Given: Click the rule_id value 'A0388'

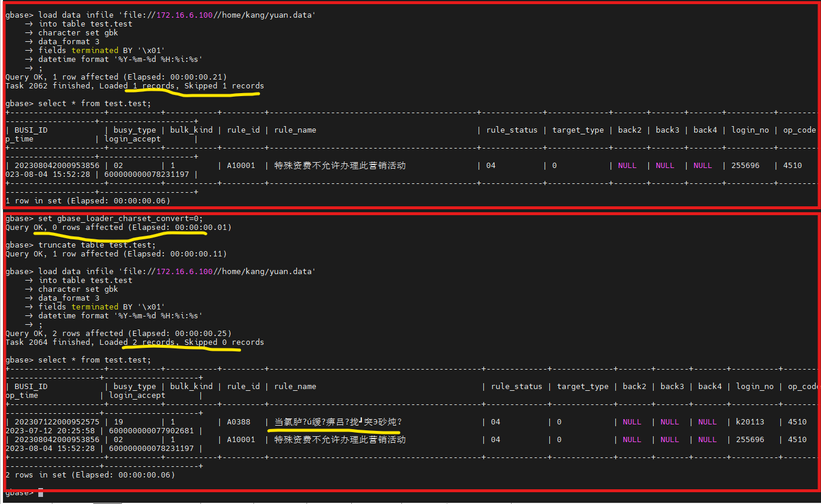Looking at the screenshot, I should (239, 422).
